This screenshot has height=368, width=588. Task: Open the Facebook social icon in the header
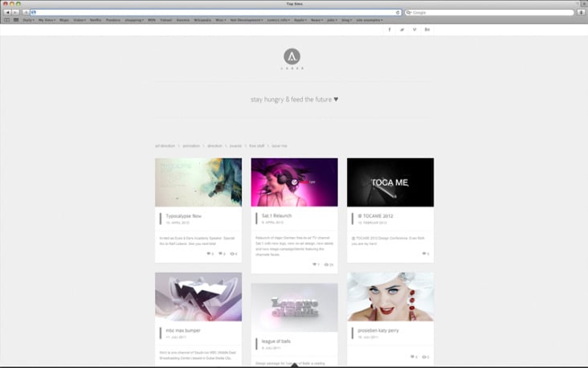(390, 30)
